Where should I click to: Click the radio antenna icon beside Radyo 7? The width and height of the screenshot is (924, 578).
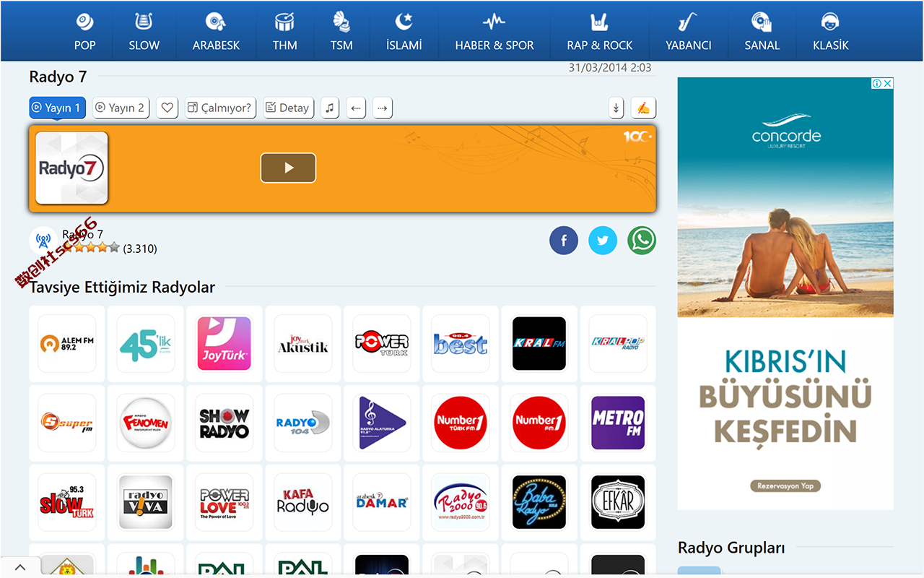click(x=43, y=241)
